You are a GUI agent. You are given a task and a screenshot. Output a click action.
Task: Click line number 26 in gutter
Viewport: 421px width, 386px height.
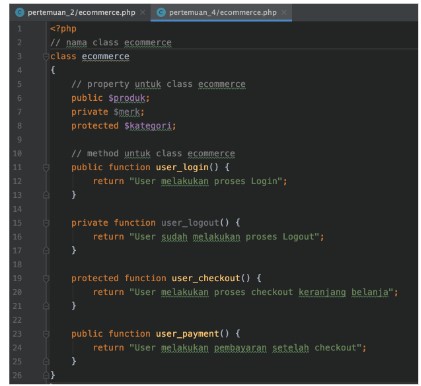click(17, 375)
